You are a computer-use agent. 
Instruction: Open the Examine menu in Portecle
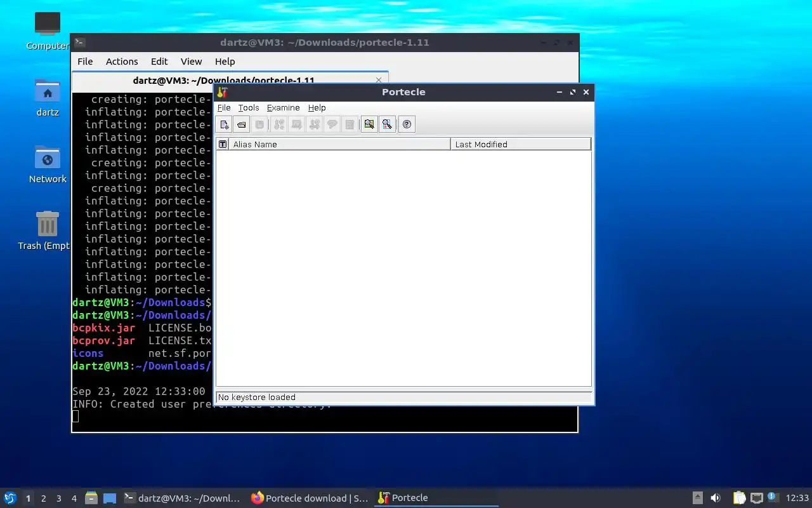(x=283, y=107)
